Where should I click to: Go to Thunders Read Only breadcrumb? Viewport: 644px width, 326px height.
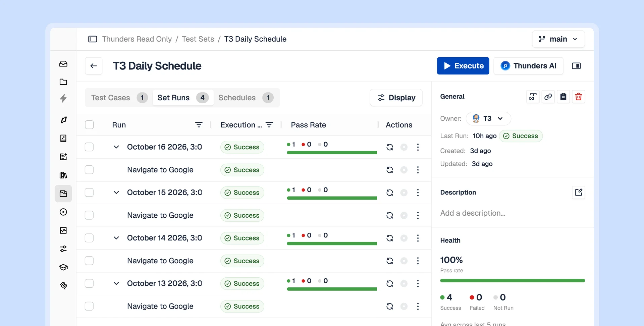(137, 39)
